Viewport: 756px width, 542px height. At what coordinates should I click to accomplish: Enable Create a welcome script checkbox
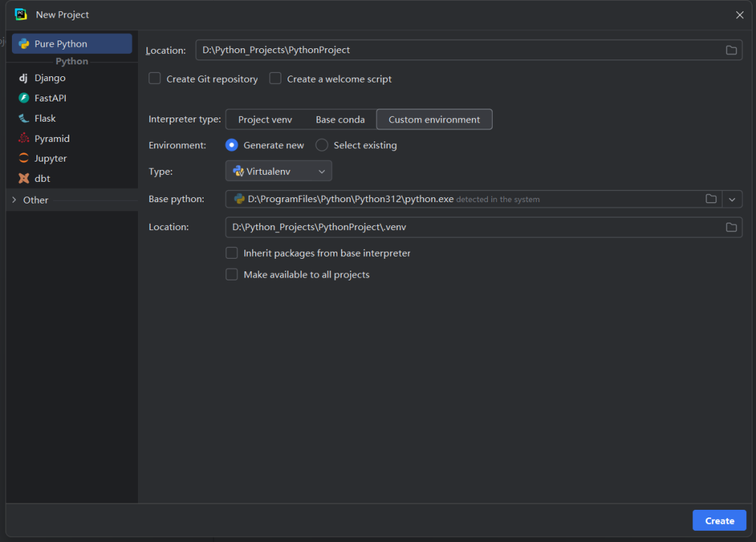pyautogui.click(x=275, y=78)
